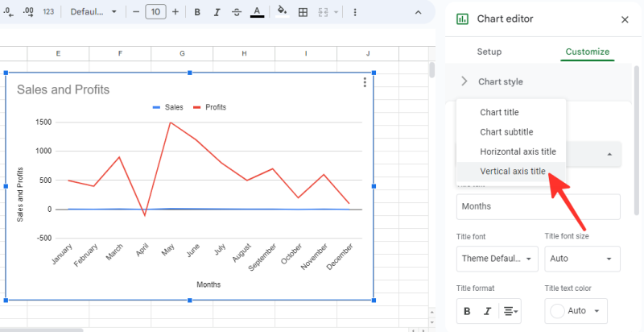Choose Chart subtitle from the list
The height and width of the screenshot is (332, 644).
(506, 132)
